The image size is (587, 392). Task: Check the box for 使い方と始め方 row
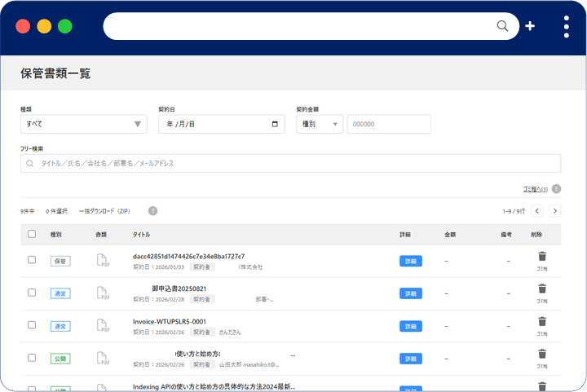point(32,358)
